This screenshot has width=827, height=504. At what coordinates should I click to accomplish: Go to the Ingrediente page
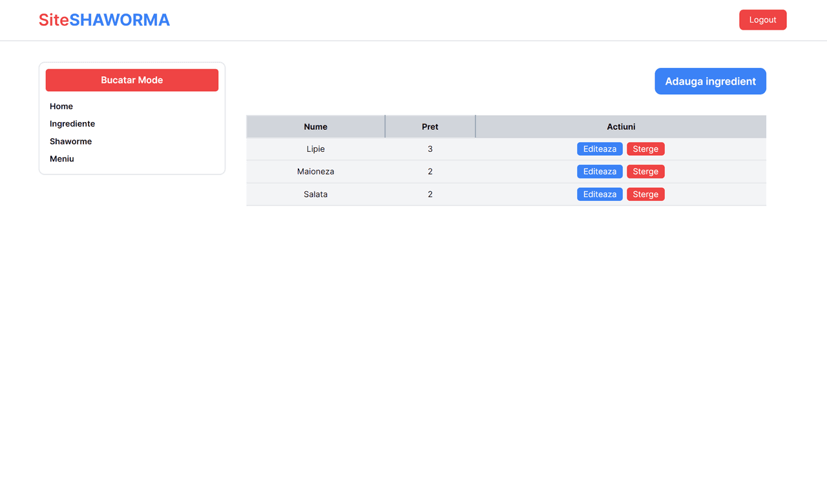click(72, 124)
